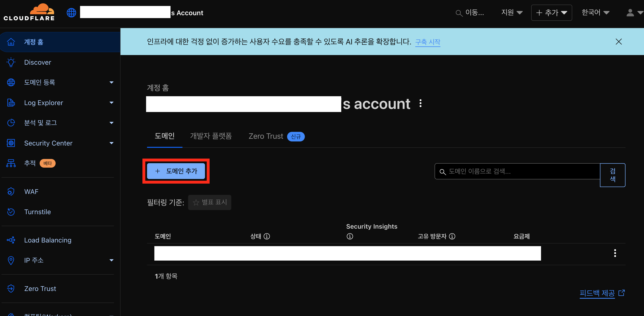Open domain row three-dot menu
644x316 pixels.
pyautogui.click(x=615, y=253)
